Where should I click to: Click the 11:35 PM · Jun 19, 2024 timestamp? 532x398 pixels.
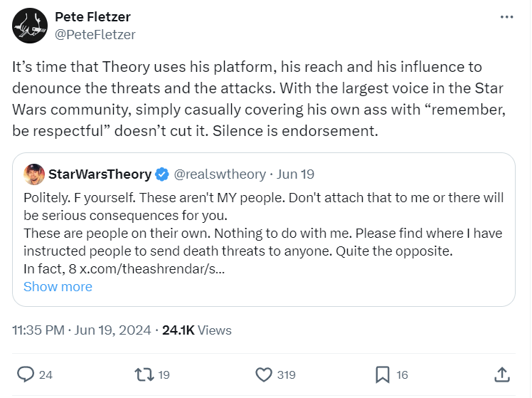82,330
